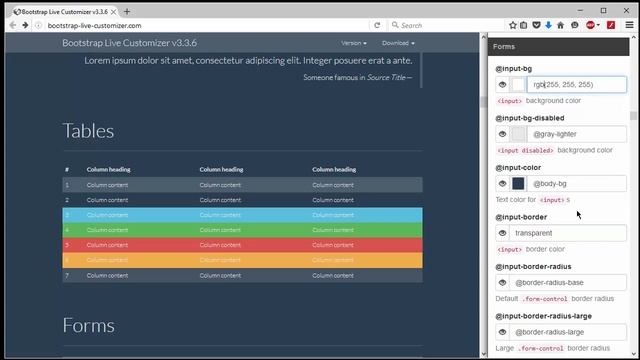
Task: Click the scroll down arrow of settings panel
Action: [x=634, y=354]
